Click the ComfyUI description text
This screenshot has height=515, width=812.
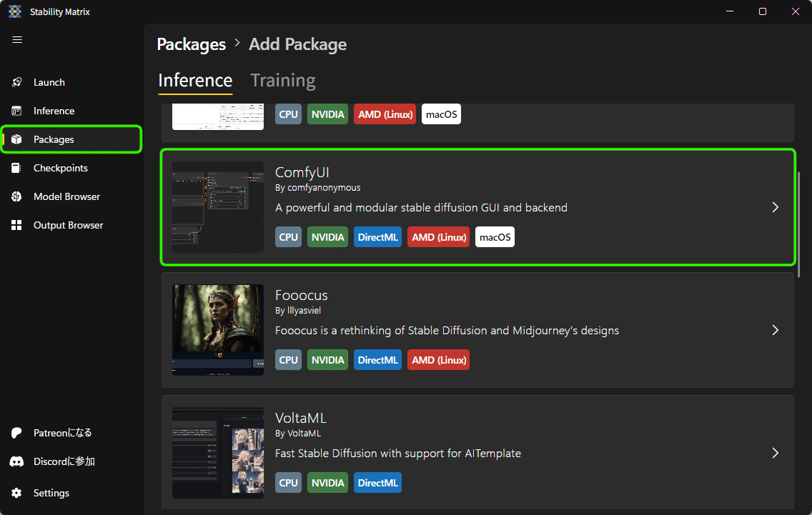point(421,208)
